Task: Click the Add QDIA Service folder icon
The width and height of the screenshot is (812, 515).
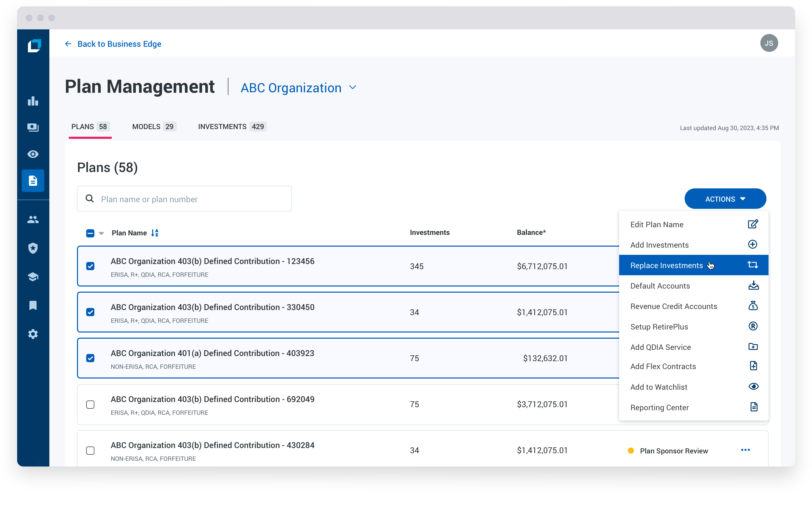Action: coord(753,347)
